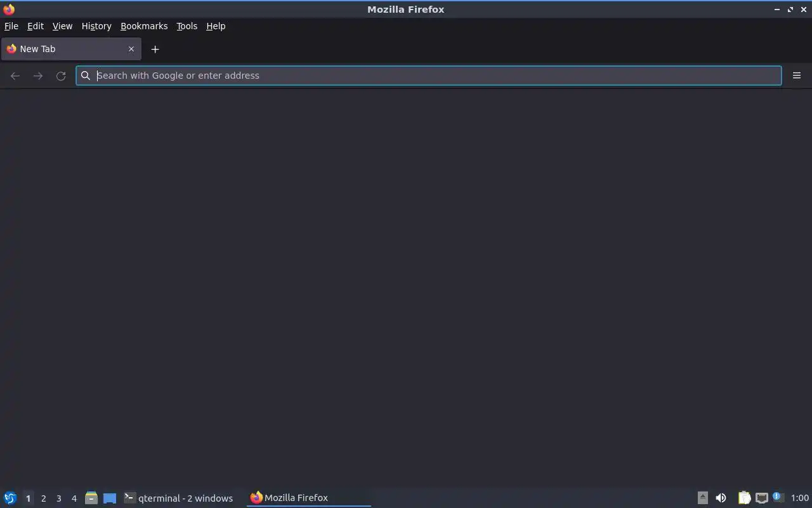Open the Edit menu
The width and height of the screenshot is (812, 508).
(36, 26)
